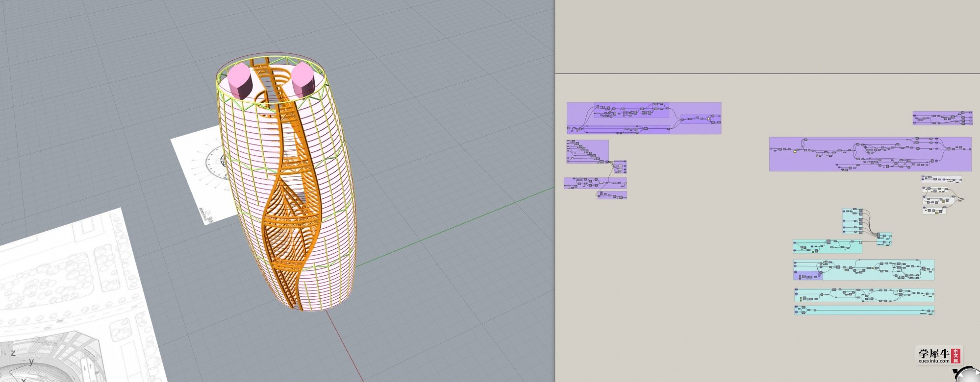Select the wide purple group on canvas right
The height and width of the screenshot is (382, 980).
pos(870,154)
